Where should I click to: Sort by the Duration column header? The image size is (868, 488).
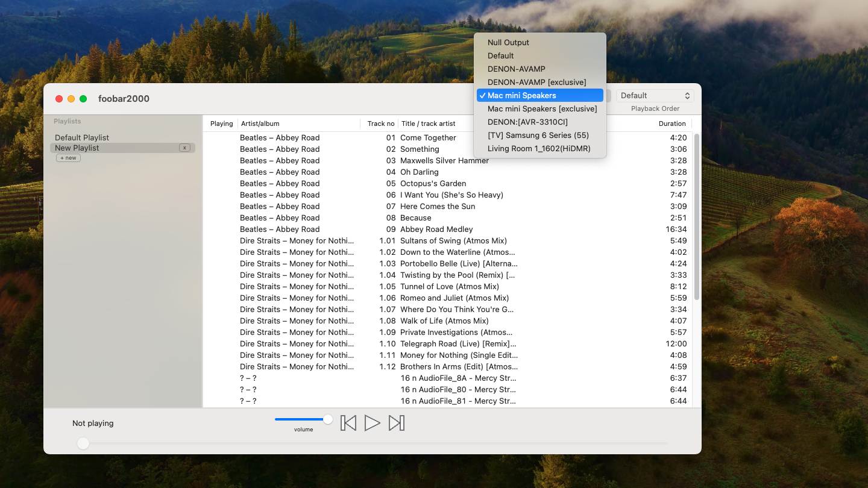tap(672, 124)
